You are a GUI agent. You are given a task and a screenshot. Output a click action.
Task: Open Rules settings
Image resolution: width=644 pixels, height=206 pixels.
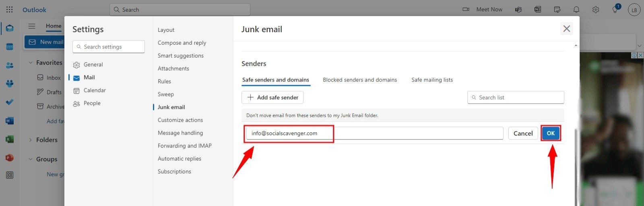click(x=164, y=81)
